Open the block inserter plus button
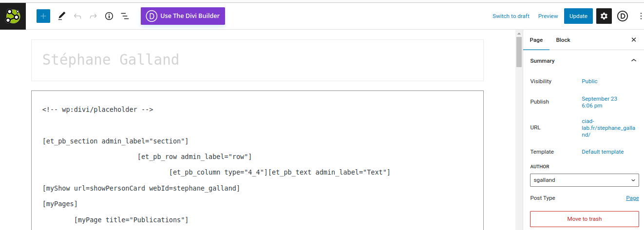The image size is (644, 230). [43, 16]
